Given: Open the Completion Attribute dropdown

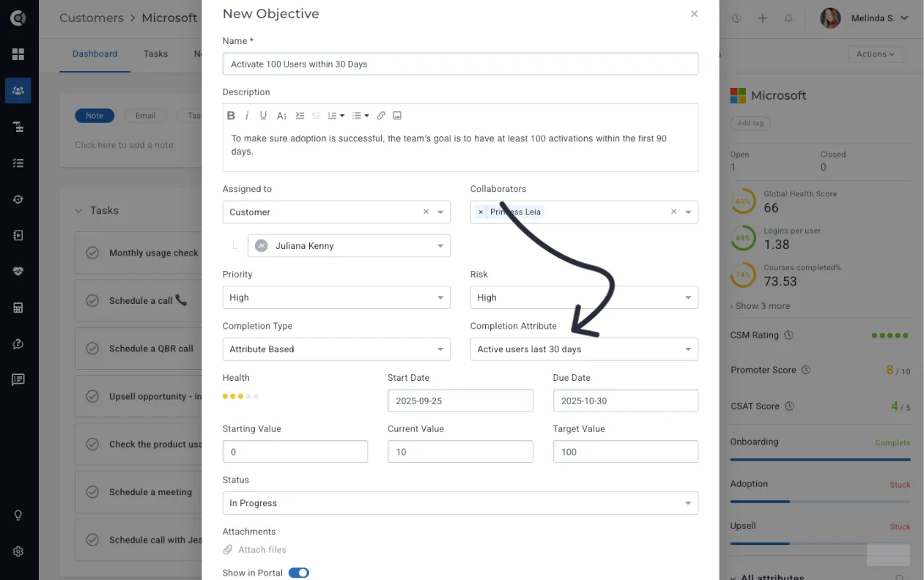Looking at the screenshot, I should tap(584, 349).
